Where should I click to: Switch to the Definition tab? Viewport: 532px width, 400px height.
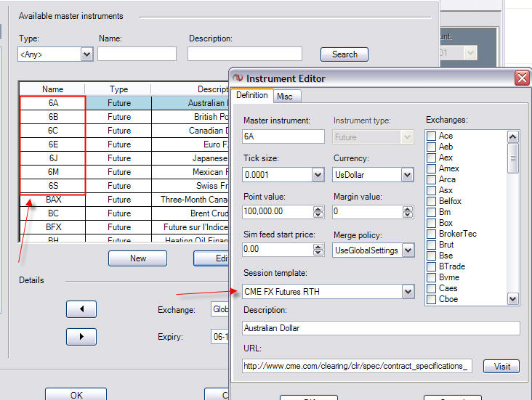click(251, 95)
